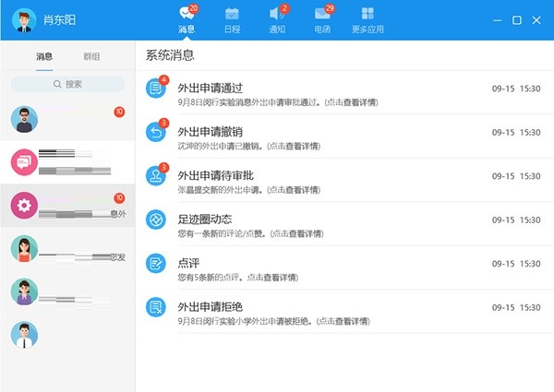
Task: Minimize the application window
Action: tap(497, 20)
